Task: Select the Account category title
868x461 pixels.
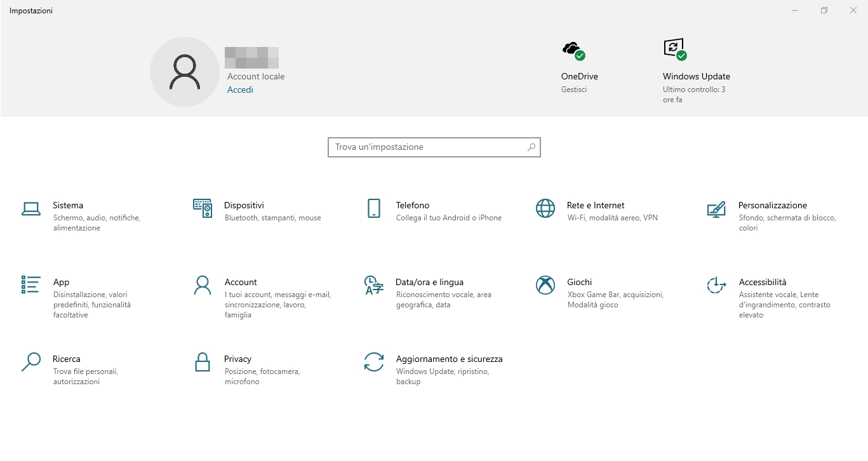Action: [241, 282]
